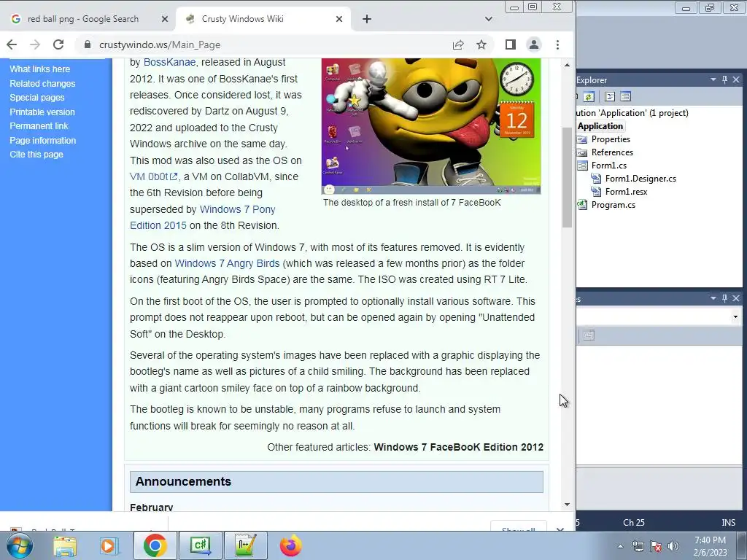The height and width of the screenshot is (560, 747).
Task: Follow the BossKanae author link
Action: click(169, 63)
